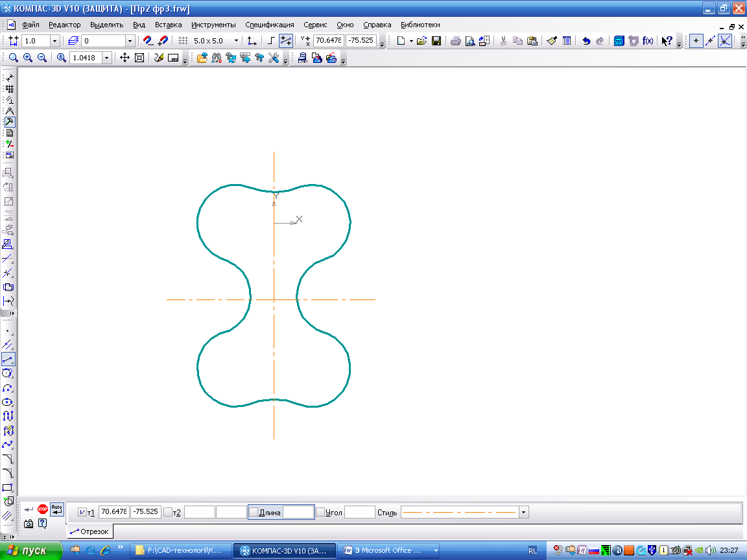
Task: Click the Save floppy disk icon
Action: tap(436, 41)
